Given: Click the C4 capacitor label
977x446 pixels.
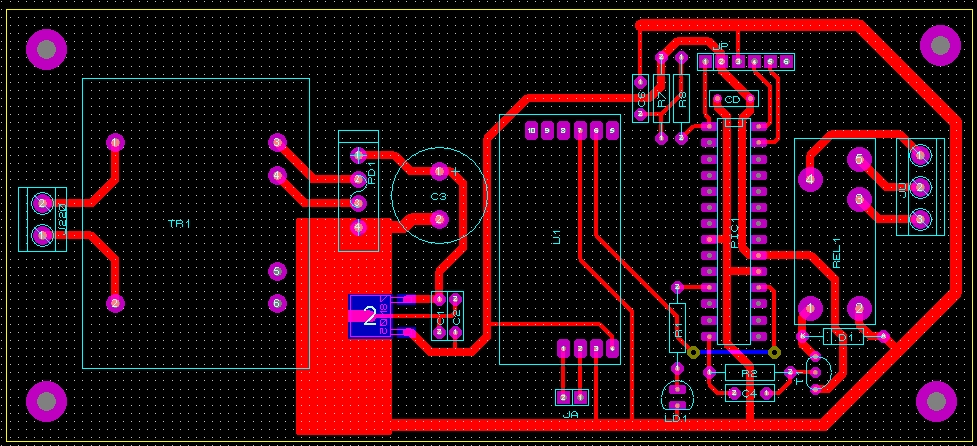Looking at the screenshot, I should (750, 393).
